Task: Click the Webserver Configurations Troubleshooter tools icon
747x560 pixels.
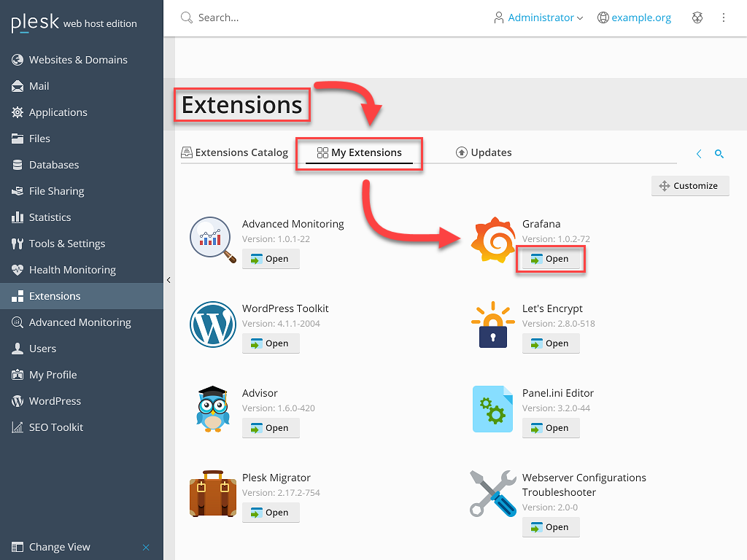Action: [494, 494]
